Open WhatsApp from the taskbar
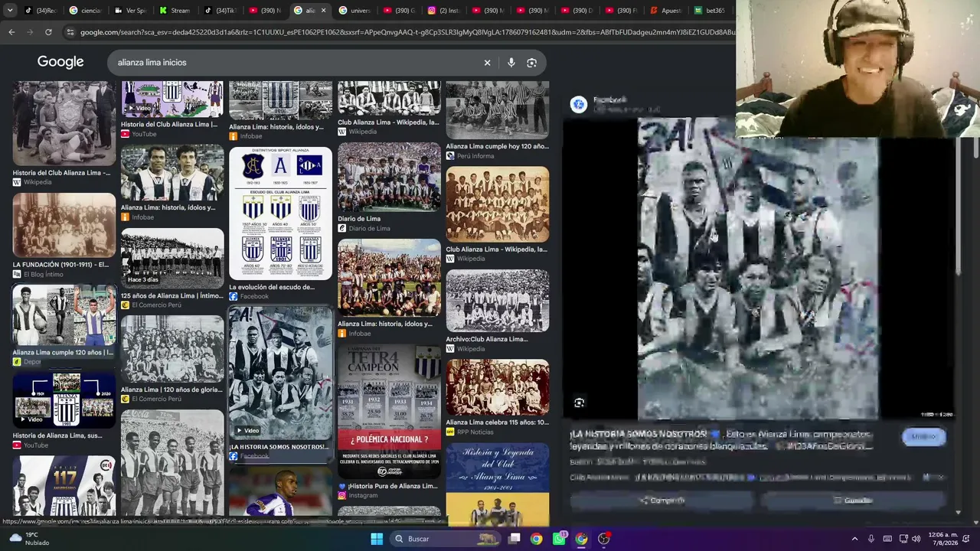980x551 pixels. tap(559, 539)
